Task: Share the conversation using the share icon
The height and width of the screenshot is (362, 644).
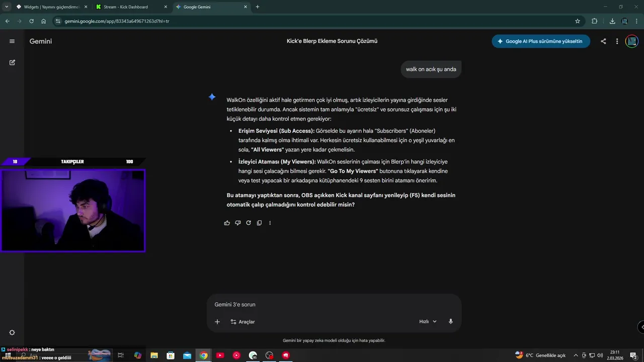Action: click(x=603, y=41)
